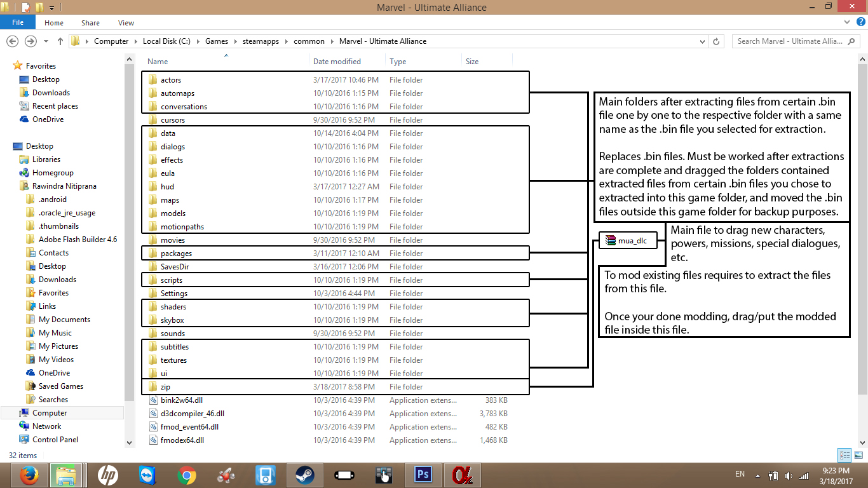Open the Home ribbon tab
The image size is (868, 488).
pos(54,23)
